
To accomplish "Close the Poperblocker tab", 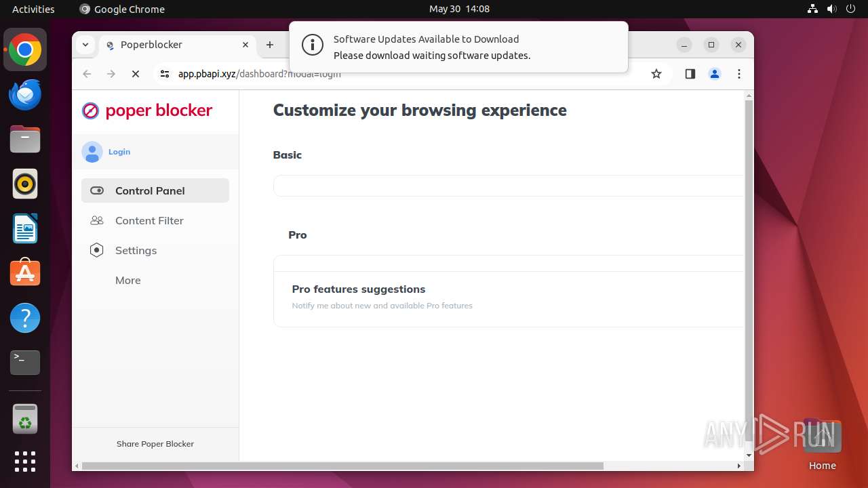I will click(245, 45).
